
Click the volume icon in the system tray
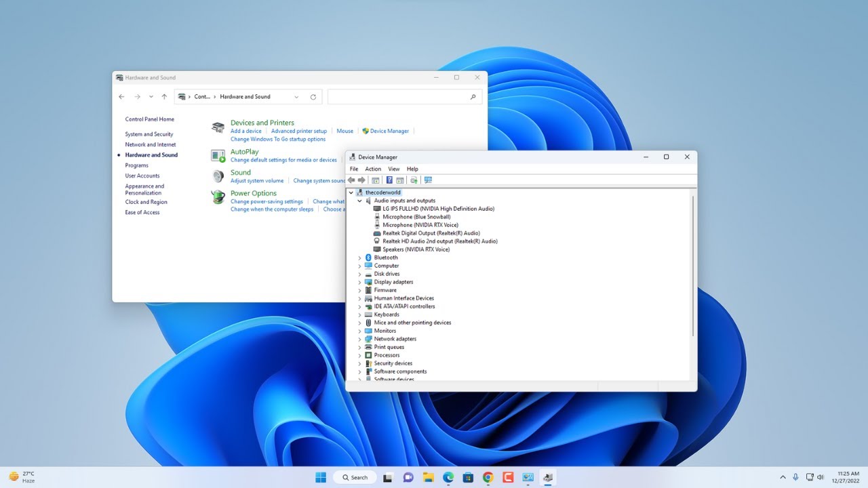[821, 477]
